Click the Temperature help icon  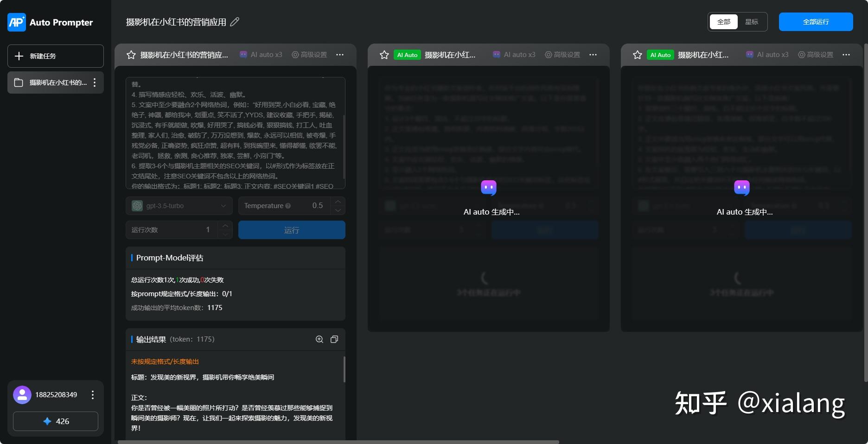point(288,206)
